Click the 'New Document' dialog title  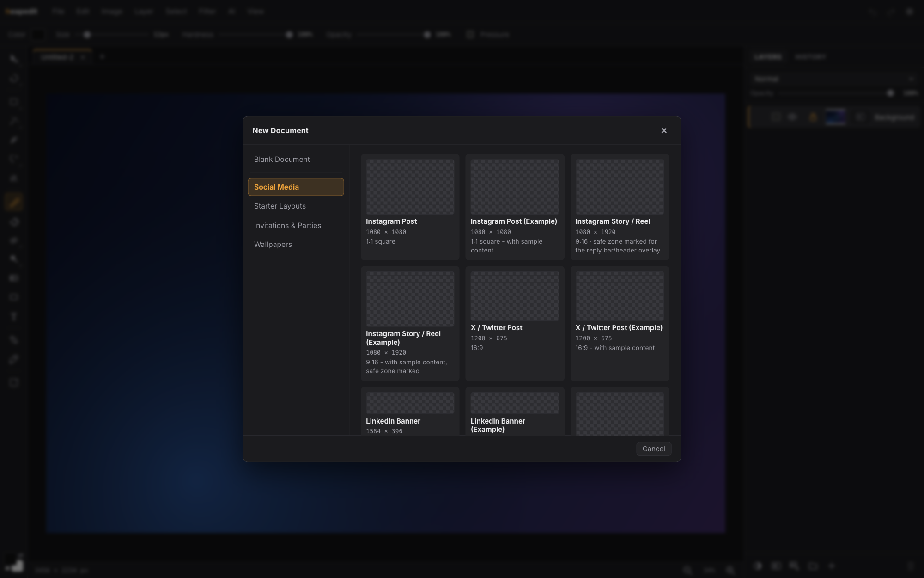[x=280, y=130]
